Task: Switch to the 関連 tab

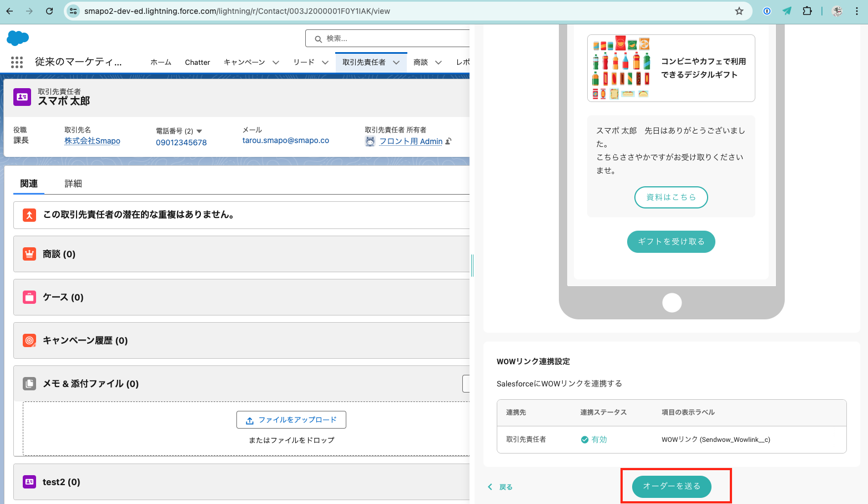Action: point(29,184)
